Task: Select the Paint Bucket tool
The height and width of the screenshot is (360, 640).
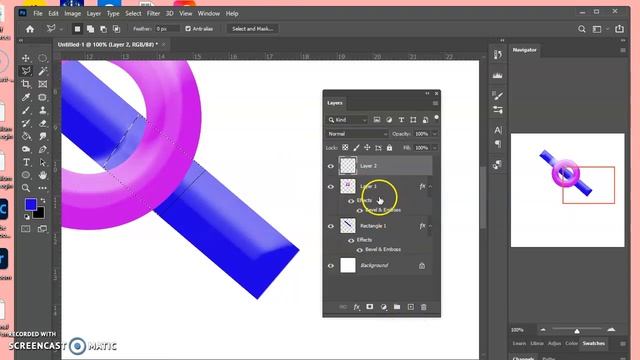Action: pos(26,136)
